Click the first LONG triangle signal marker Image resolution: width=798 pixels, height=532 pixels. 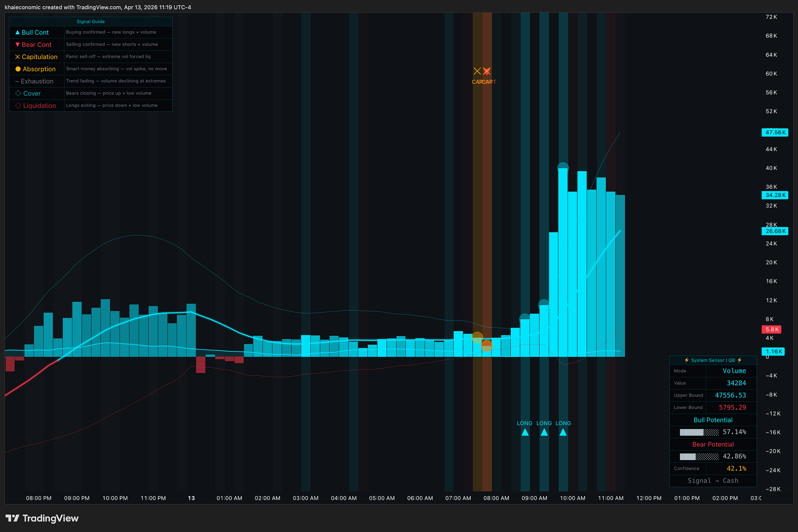pyautogui.click(x=525, y=432)
